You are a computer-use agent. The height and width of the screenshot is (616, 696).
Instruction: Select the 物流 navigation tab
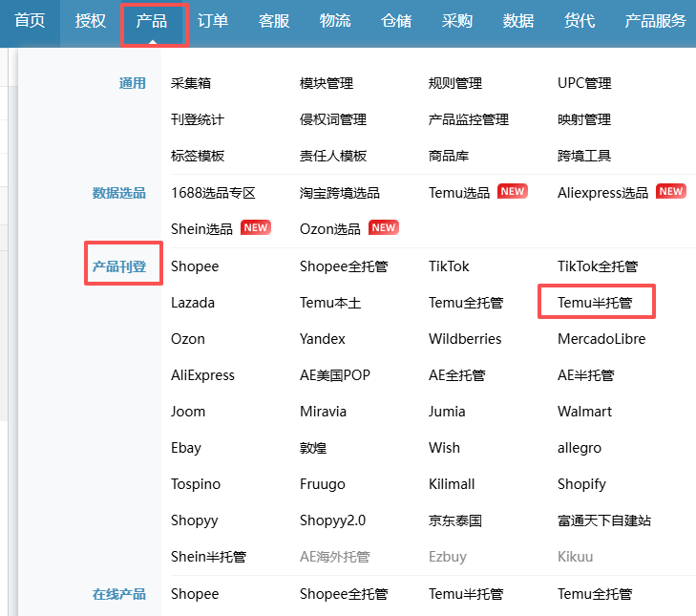(335, 21)
